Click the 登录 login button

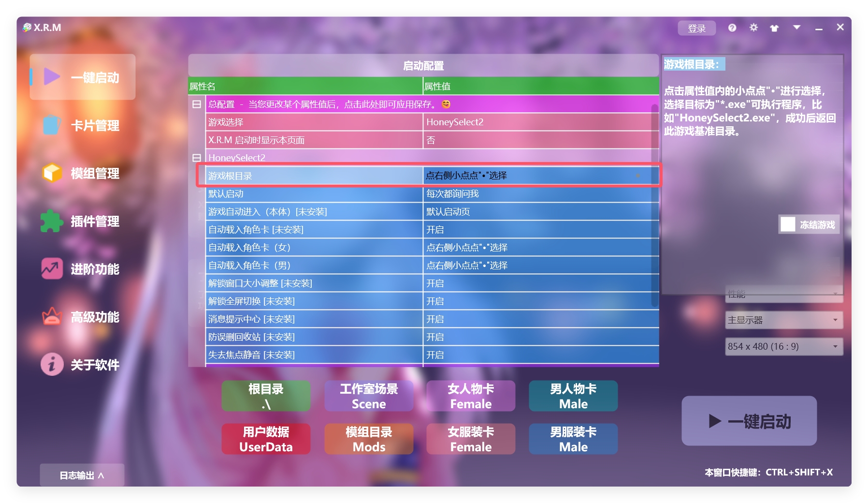[x=696, y=29]
